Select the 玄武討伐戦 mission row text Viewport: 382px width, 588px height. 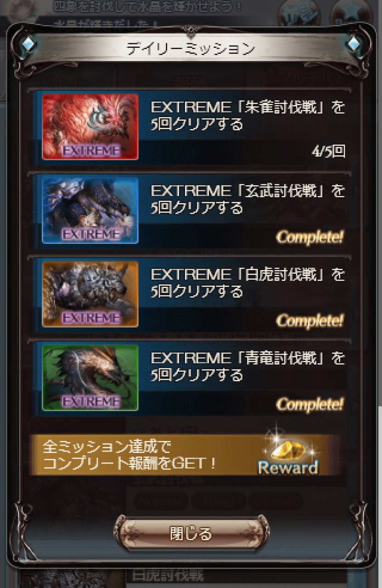pyautogui.click(x=247, y=199)
